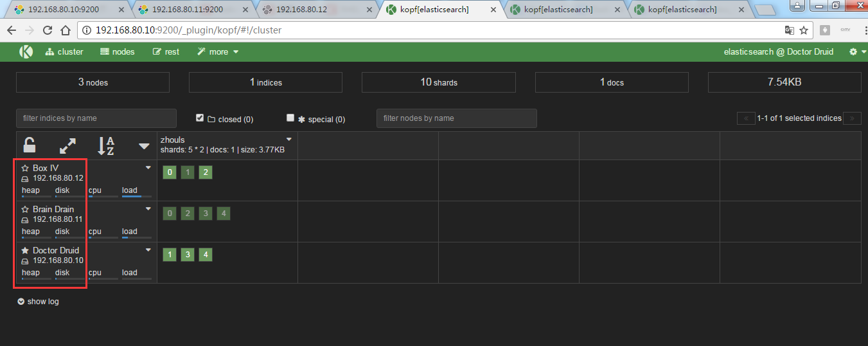Click the star icon beside Brain Drain

pyautogui.click(x=25, y=209)
